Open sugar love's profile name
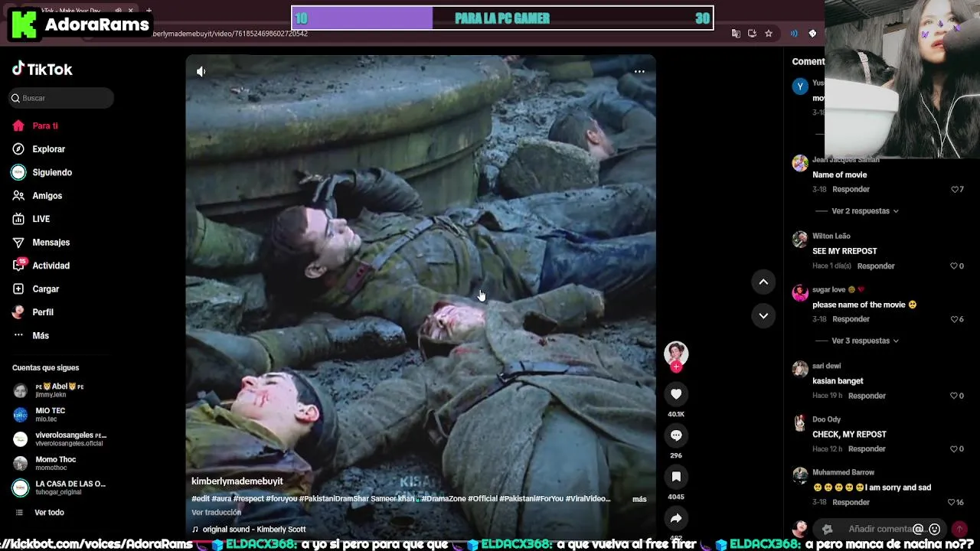Screen dimensions: 980x551 pyautogui.click(x=828, y=290)
